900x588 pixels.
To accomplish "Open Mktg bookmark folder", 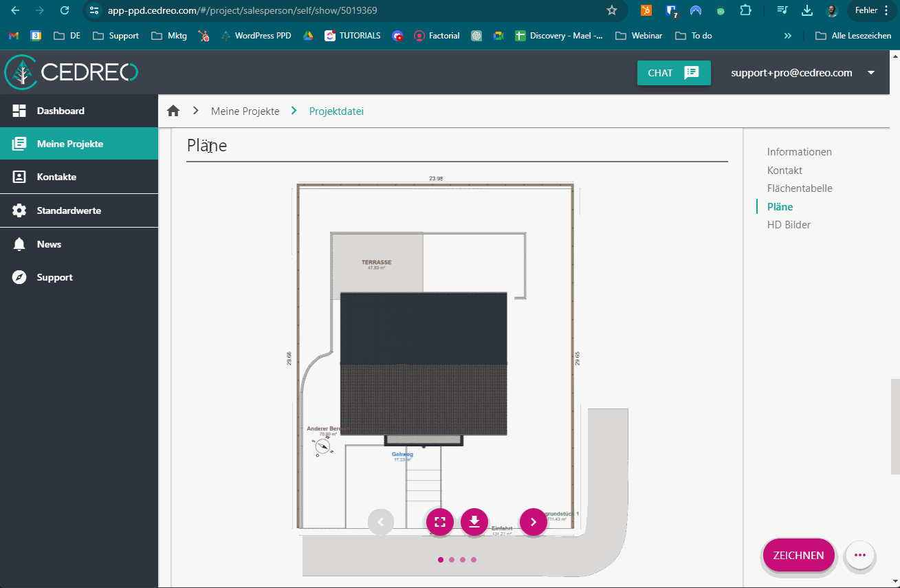I will point(168,36).
